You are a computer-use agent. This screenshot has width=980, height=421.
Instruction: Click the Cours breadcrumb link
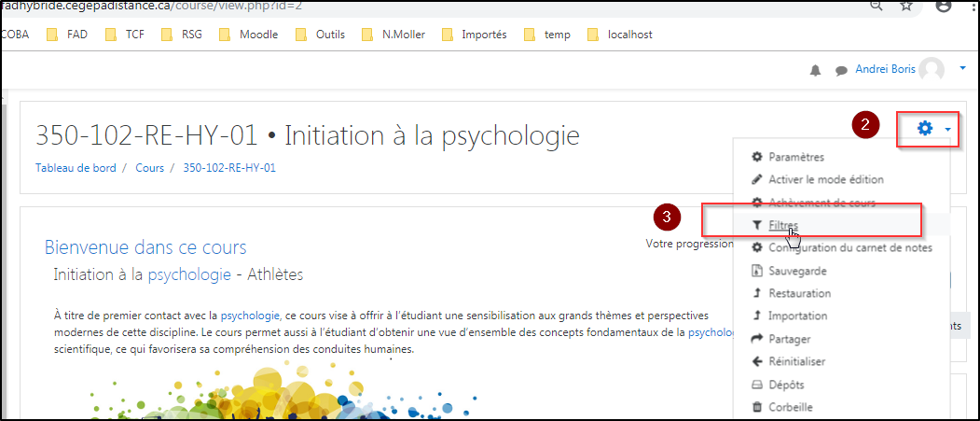coord(149,168)
